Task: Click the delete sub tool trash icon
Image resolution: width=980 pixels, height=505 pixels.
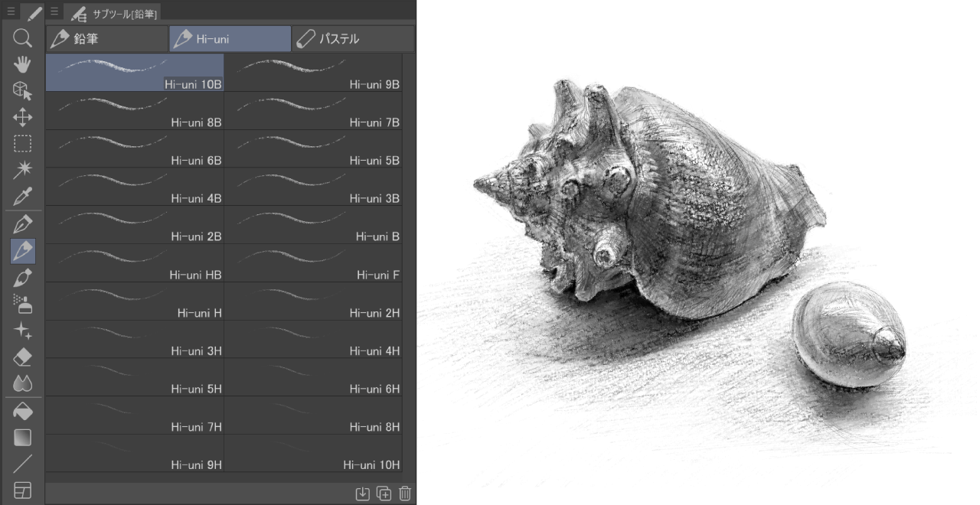Action: pyautogui.click(x=405, y=494)
